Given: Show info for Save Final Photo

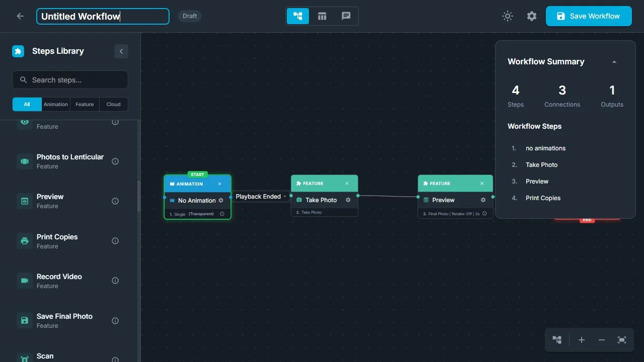Looking at the screenshot, I should coord(115,320).
